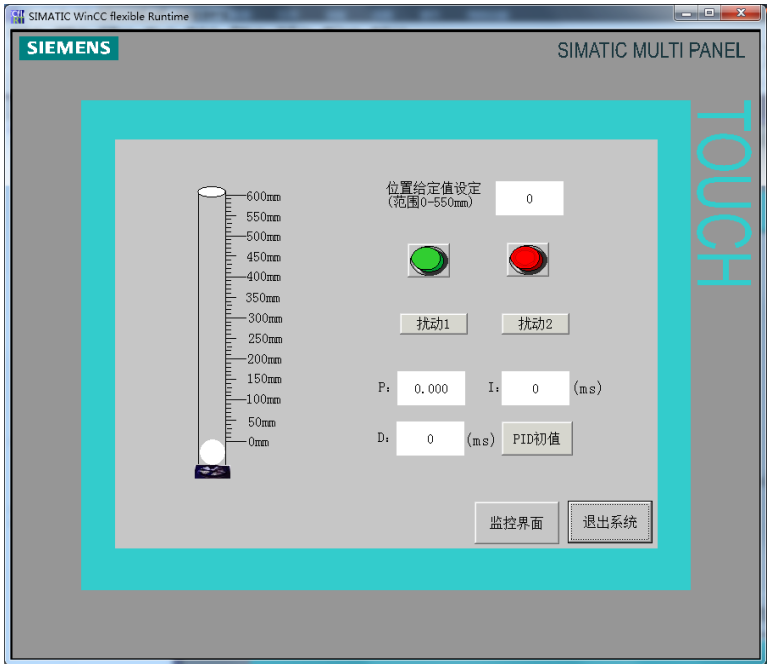The image size is (772, 664).
Task: Click the 300mm scale label
Action: tap(265, 318)
